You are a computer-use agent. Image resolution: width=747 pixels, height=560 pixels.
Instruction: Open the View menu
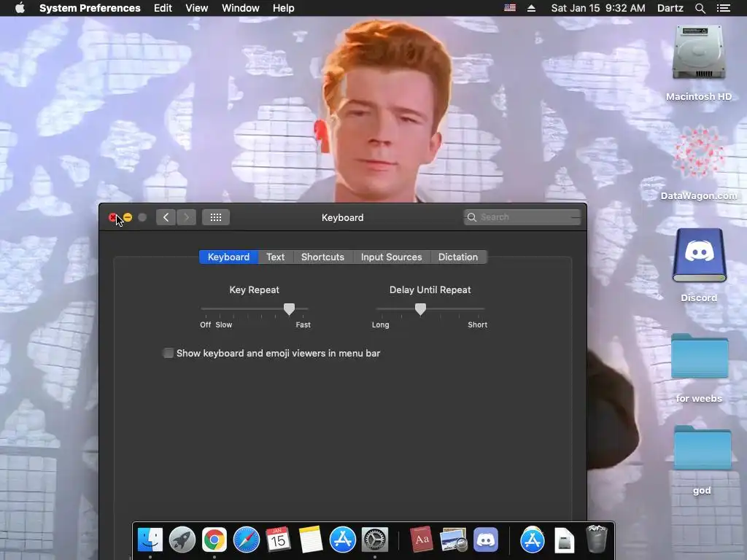coord(197,8)
